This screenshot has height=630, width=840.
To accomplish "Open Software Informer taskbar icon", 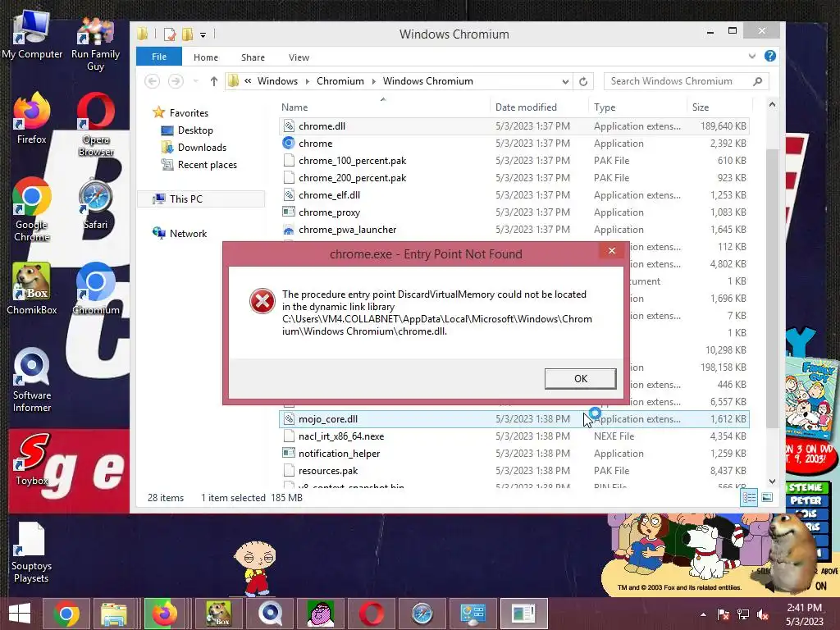I will (270, 614).
